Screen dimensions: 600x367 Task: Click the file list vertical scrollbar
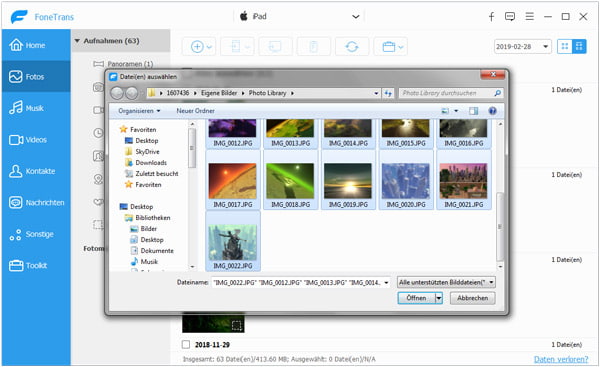(500, 195)
